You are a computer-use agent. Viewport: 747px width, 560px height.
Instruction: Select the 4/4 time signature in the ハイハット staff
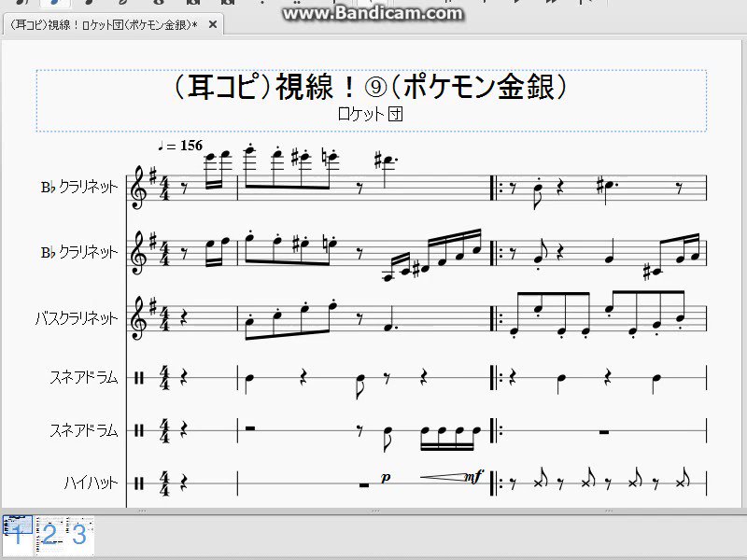tap(165, 483)
